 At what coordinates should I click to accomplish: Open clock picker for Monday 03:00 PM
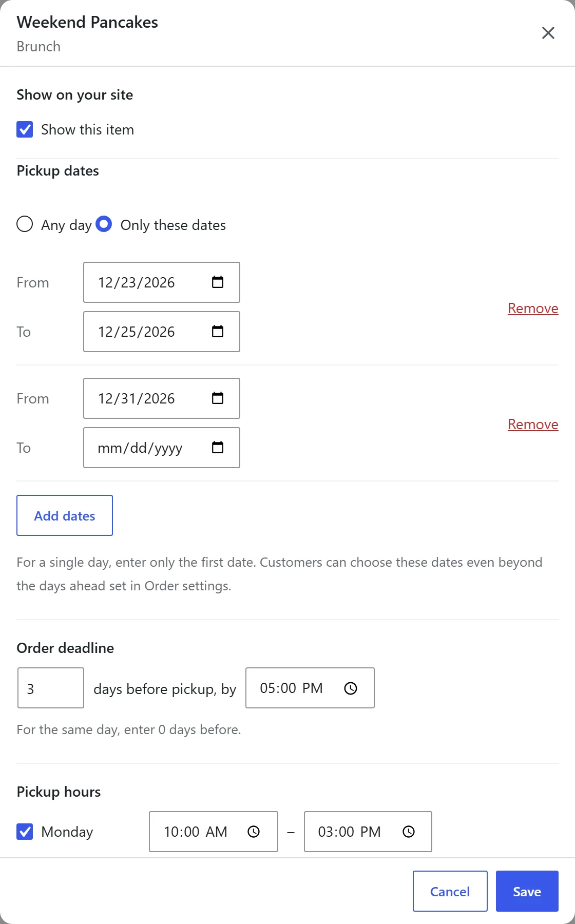click(x=409, y=832)
